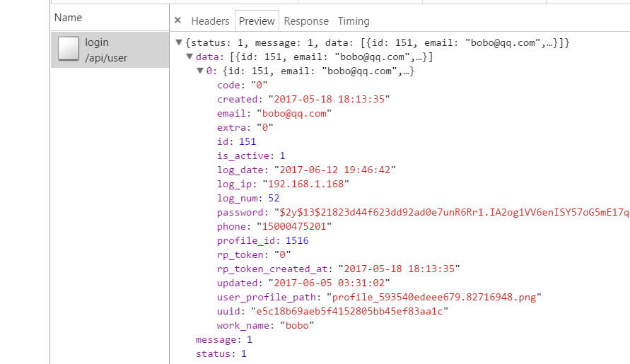Click the work_name "bobo" property
This screenshot has width=630, height=364.
(x=266, y=325)
